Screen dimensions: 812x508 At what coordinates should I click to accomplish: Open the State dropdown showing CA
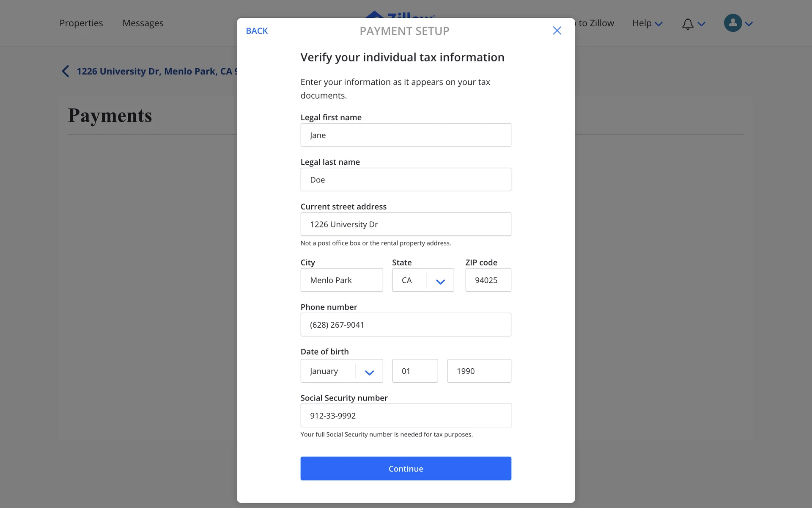coord(423,280)
